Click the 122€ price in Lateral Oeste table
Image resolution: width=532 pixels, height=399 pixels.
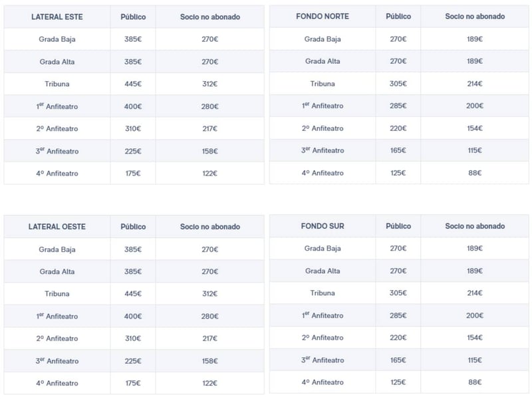pos(209,383)
